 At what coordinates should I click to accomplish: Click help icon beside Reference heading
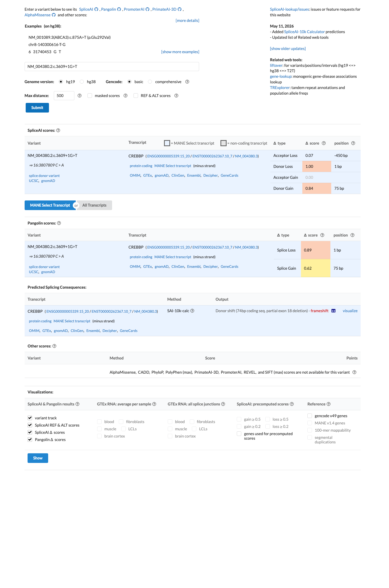click(x=329, y=404)
